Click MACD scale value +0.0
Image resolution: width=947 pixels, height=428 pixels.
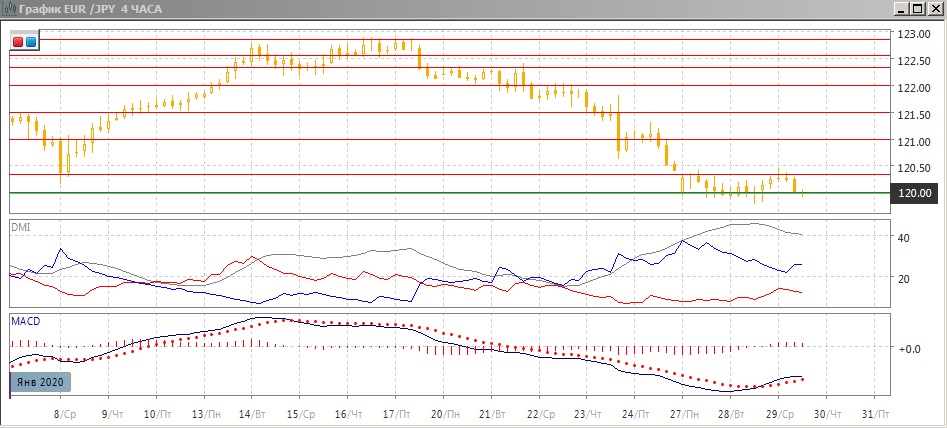tap(908, 348)
